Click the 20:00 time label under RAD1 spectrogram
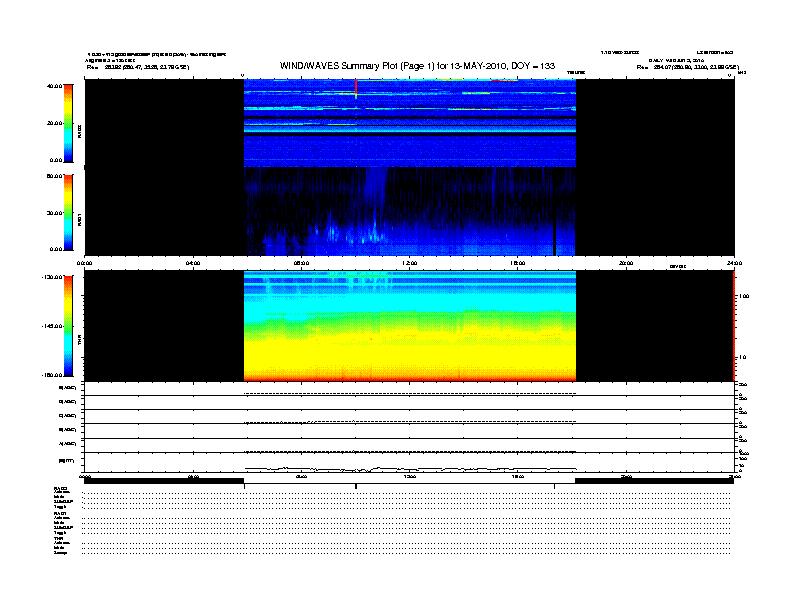 tap(626, 263)
